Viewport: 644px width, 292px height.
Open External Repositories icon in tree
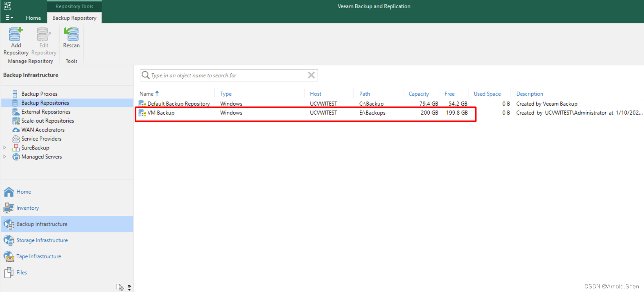click(x=16, y=112)
